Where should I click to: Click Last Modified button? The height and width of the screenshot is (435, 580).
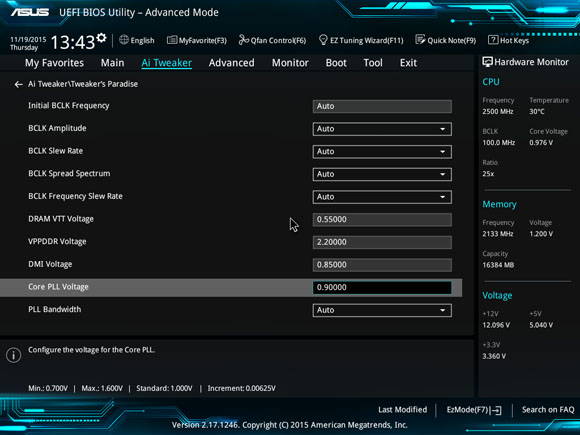click(402, 410)
